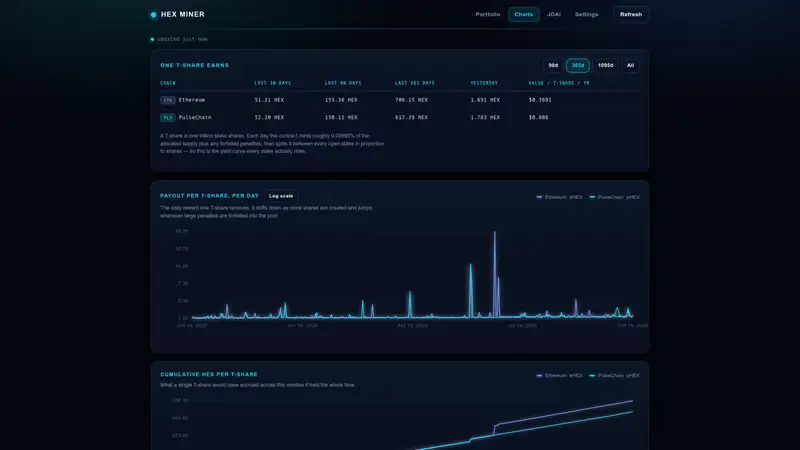Select the 1095d time range
The width and height of the screenshot is (800, 450).
tap(605, 65)
